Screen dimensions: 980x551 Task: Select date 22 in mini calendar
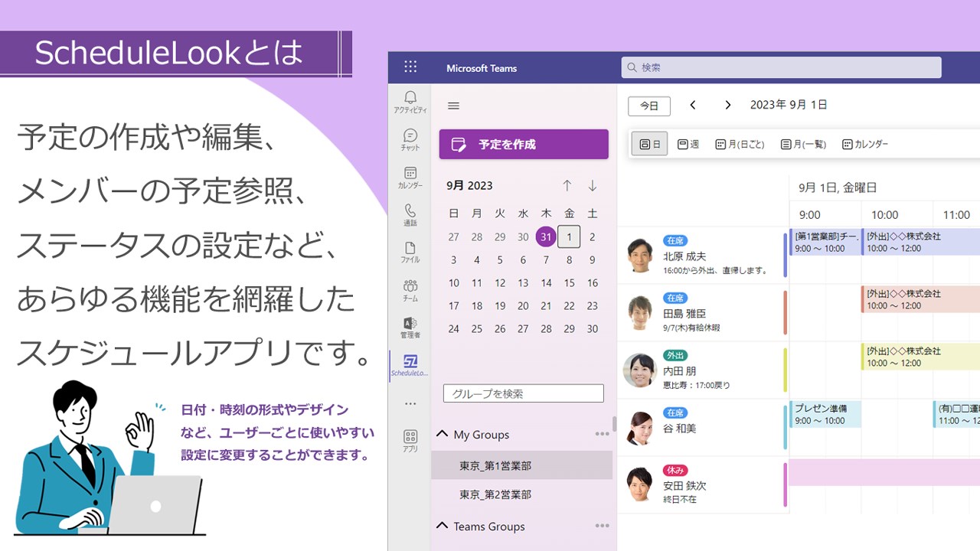pos(569,306)
